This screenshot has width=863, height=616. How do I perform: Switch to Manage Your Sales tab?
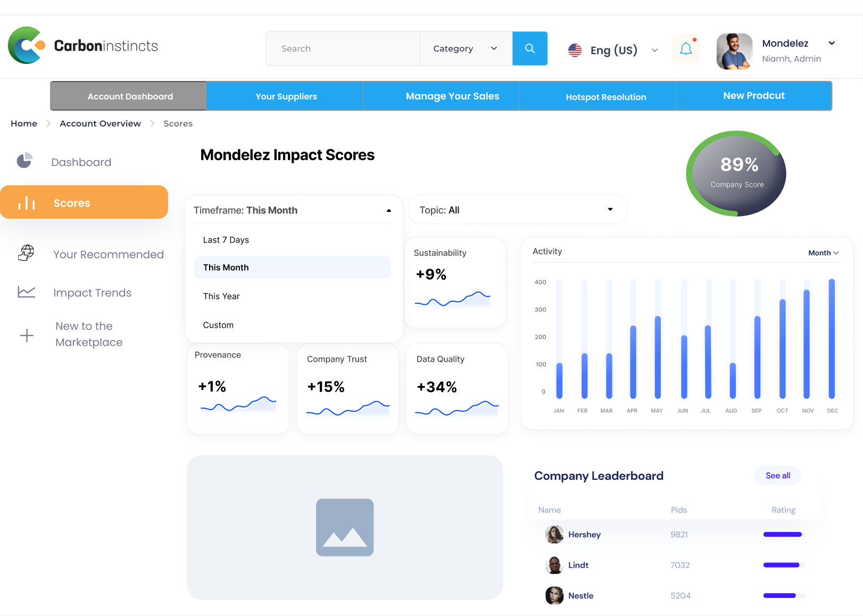click(x=441, y=96)
